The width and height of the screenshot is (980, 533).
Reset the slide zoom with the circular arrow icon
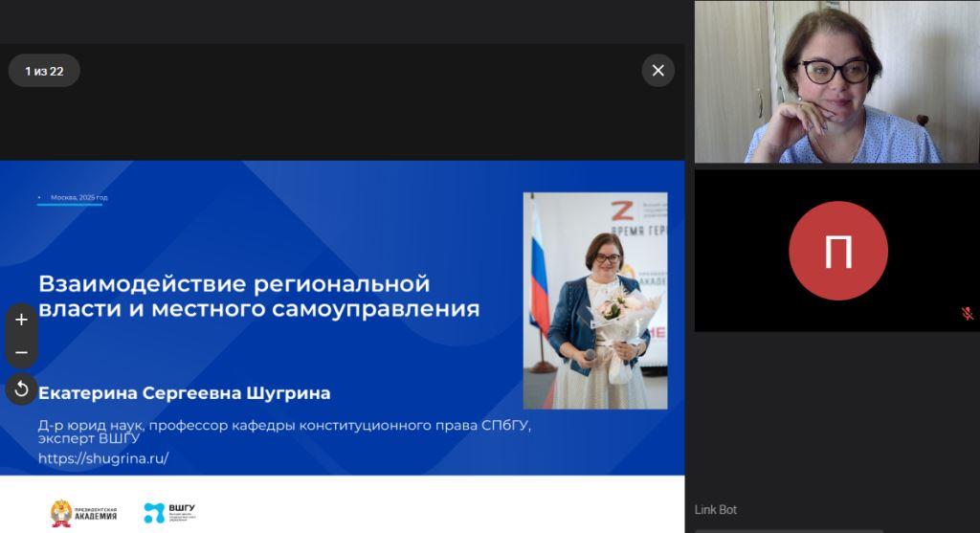(x=21, y=389)
